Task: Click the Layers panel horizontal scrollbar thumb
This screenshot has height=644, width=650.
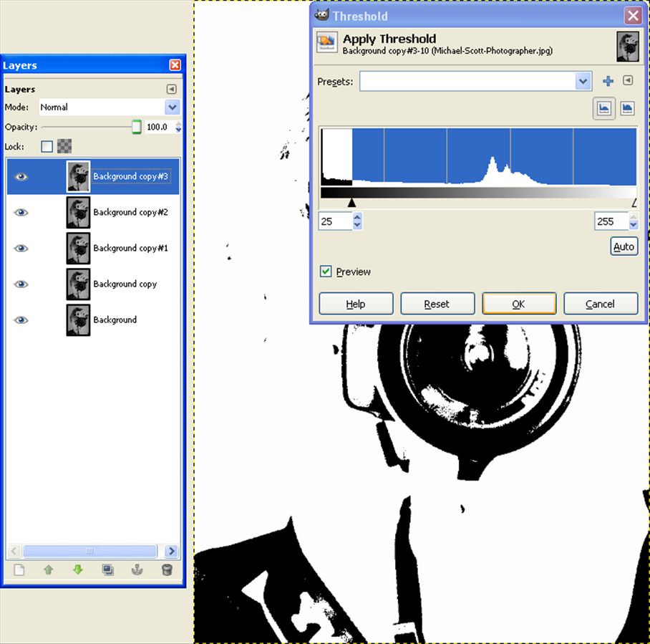Action: pyautogui.click(x=90, y=551)
